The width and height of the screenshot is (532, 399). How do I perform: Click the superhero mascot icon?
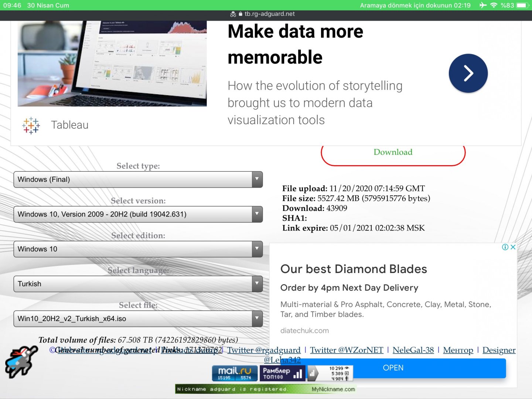pyautogui.click(x=21, y=361)
